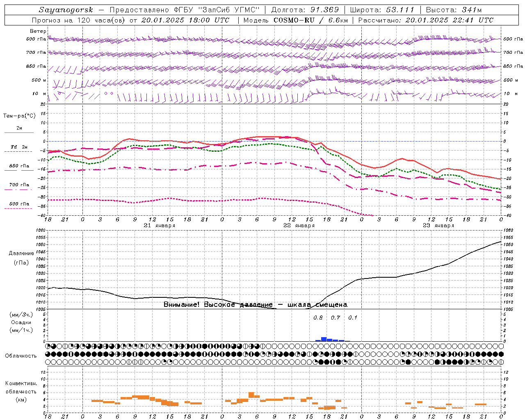Click the '21 января' date label

coord(160,226)
